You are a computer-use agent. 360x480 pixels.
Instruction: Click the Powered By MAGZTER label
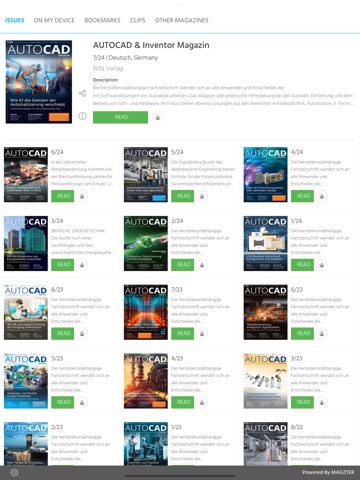pyautogui.click(x=328, y=472)
